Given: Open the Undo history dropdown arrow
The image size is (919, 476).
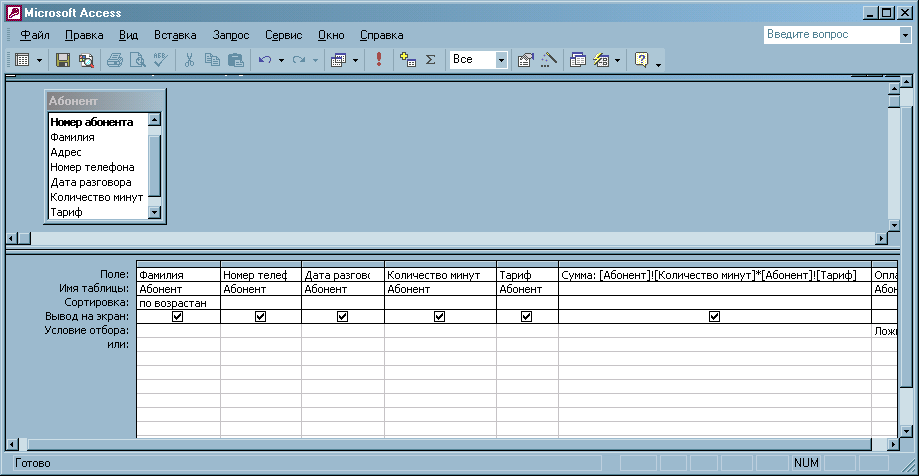Looking at the screenshot, I should pos(281,60).
